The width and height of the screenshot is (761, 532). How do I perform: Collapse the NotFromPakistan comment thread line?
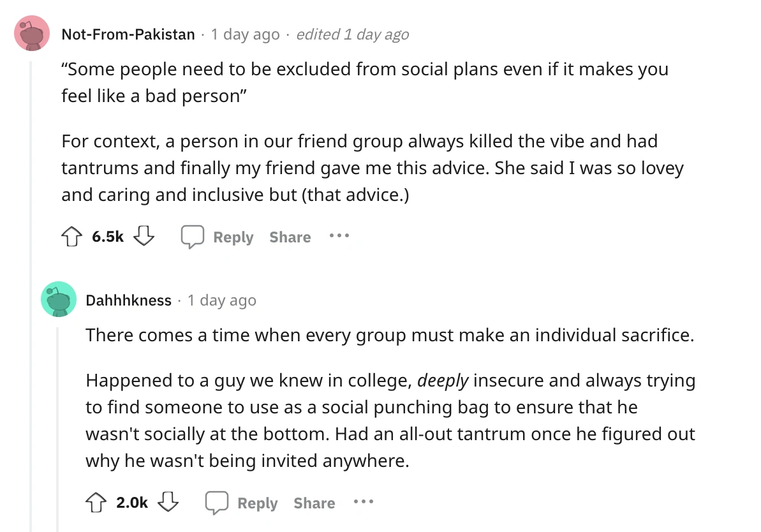(x=32, y=287)
